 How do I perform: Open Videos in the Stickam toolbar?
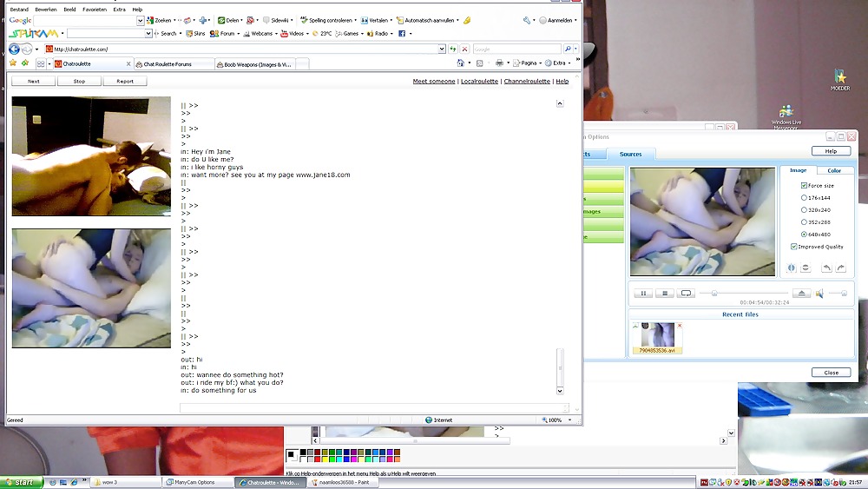click(292, 34)
